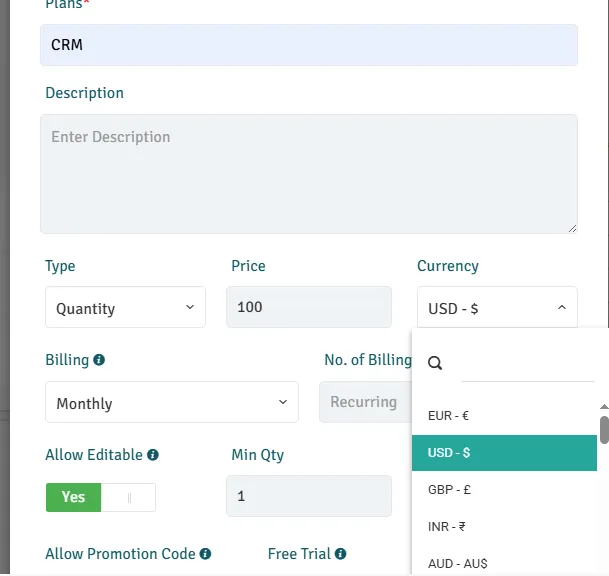
Task: Click the Min Qty label
Action: click(258, 455)
